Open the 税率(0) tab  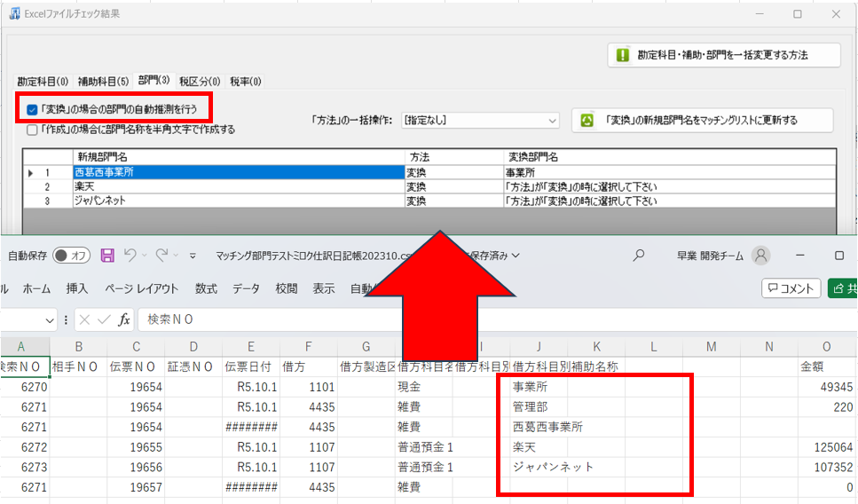[x=246, y=82]
